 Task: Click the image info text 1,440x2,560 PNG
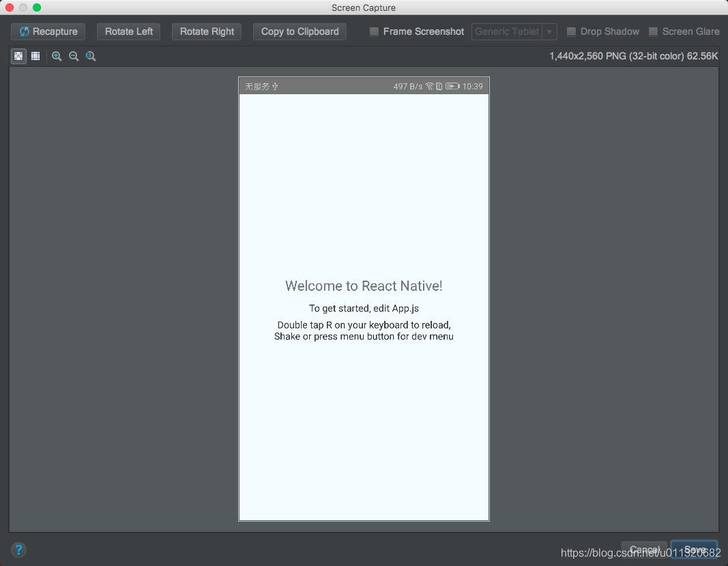coord(634,56)
